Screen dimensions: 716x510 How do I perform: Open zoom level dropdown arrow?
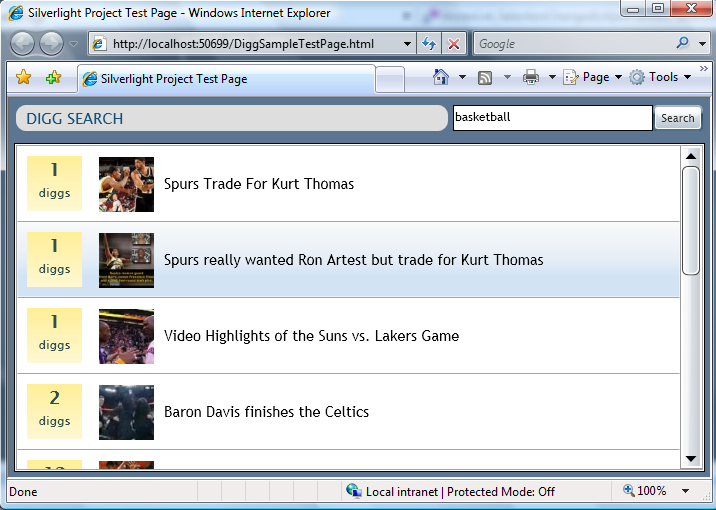pyautogui.click(x=685, y=491)
